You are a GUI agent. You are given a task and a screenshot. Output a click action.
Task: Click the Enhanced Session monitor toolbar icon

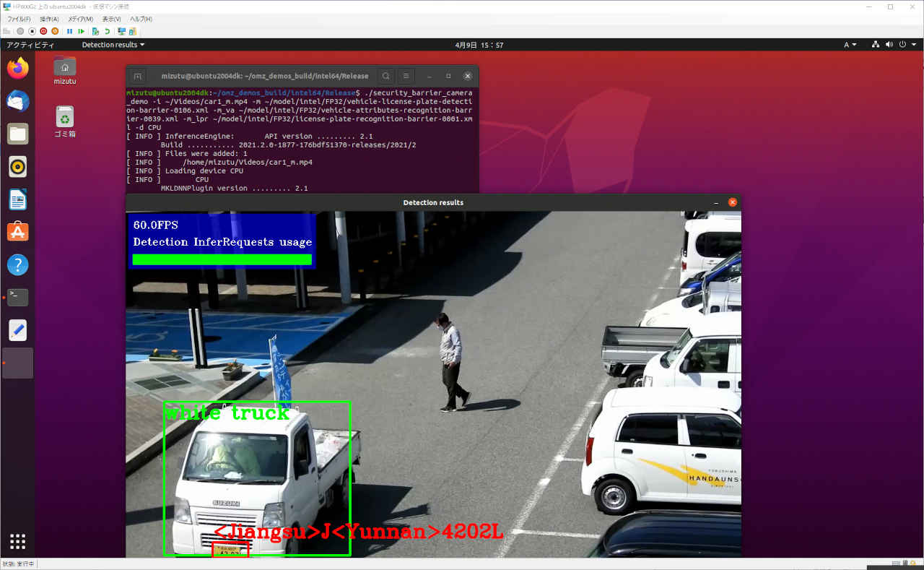click(x=121, y=31)
